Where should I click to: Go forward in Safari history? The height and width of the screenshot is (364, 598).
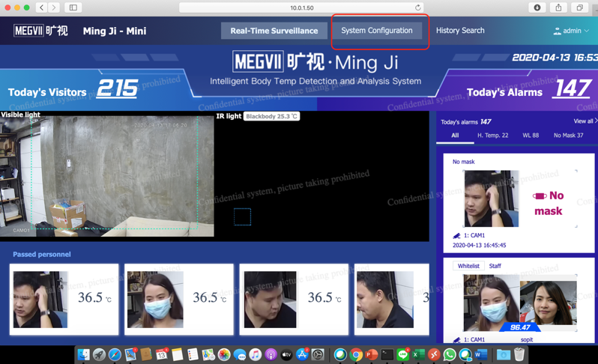click(54, 7)
